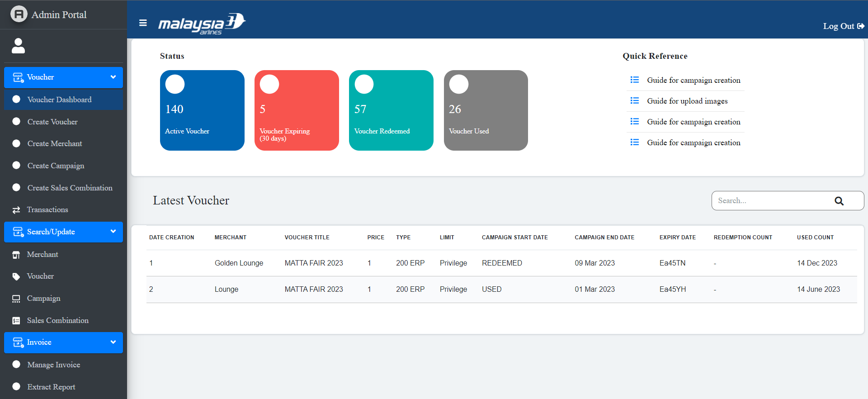
Task: Click the Admin Portal logo icon
Action: click(19, 14)
